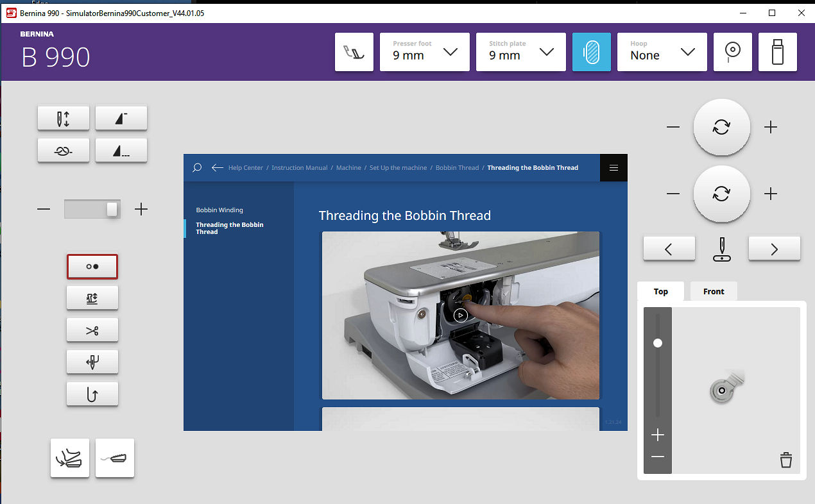Click minus beside upper multifunction knob
The width and height of the screenshot is (815, 504).
pyautogui.click(x=673, y=127)
